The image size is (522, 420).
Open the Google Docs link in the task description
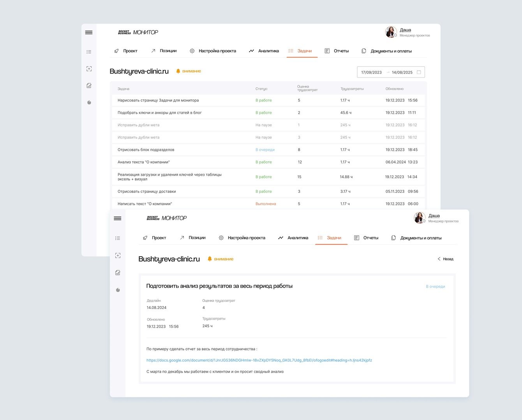pos(259,360)
